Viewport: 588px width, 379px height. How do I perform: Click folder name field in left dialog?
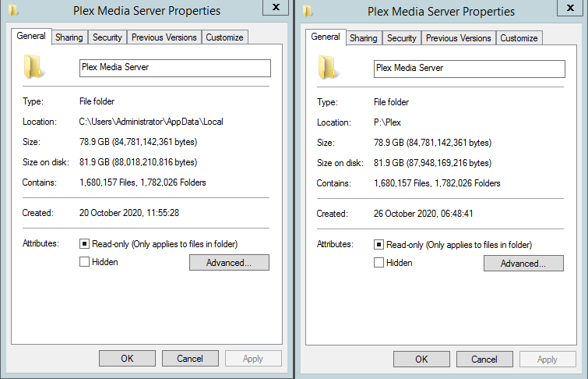click(x=175, y=68)
